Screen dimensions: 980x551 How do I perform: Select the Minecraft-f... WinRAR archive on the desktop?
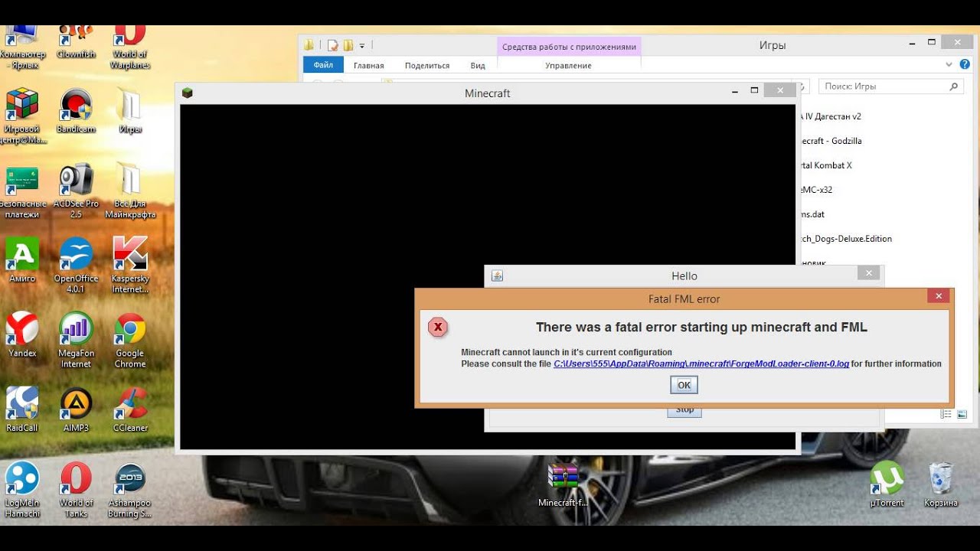click(x=563, y=486)
